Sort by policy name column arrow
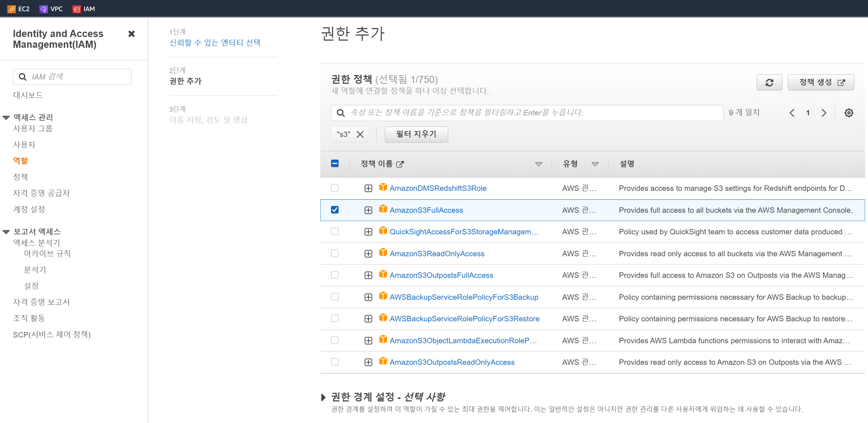This screenshot has height=423, width=868. click(538, 164)
